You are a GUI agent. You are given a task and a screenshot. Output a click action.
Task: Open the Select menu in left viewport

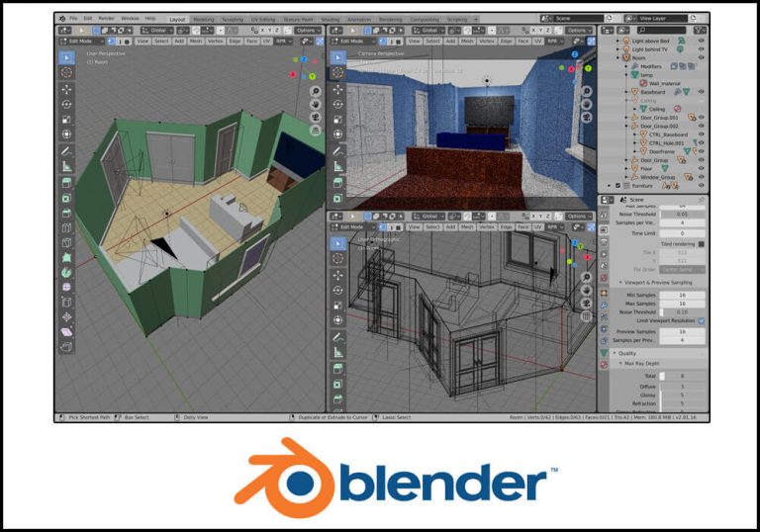coord(161,42)
